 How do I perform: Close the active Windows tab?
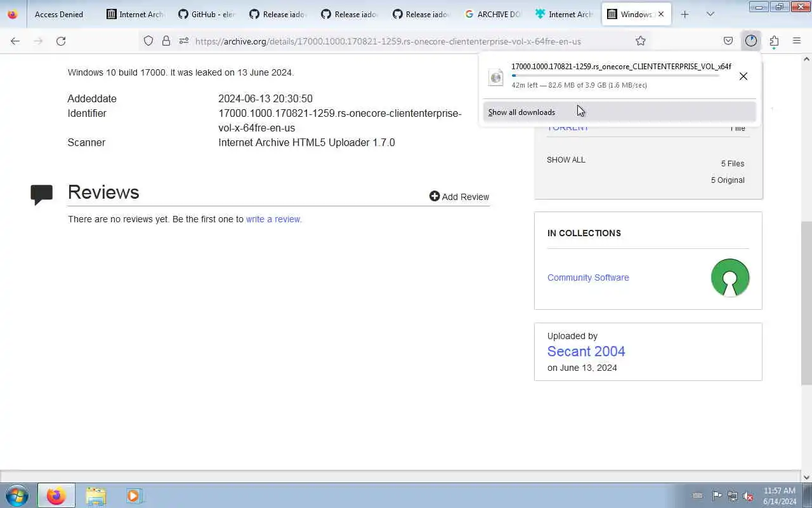(661, 14)
